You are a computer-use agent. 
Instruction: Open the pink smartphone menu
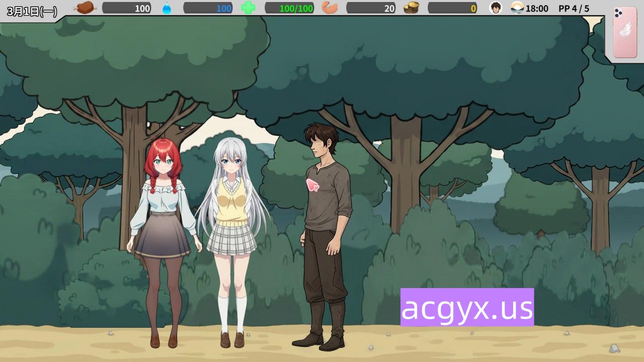(625, 33)
